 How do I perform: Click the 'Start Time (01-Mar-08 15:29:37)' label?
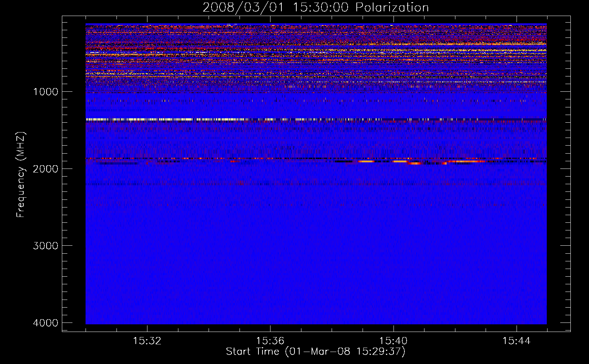coord(316,352)
